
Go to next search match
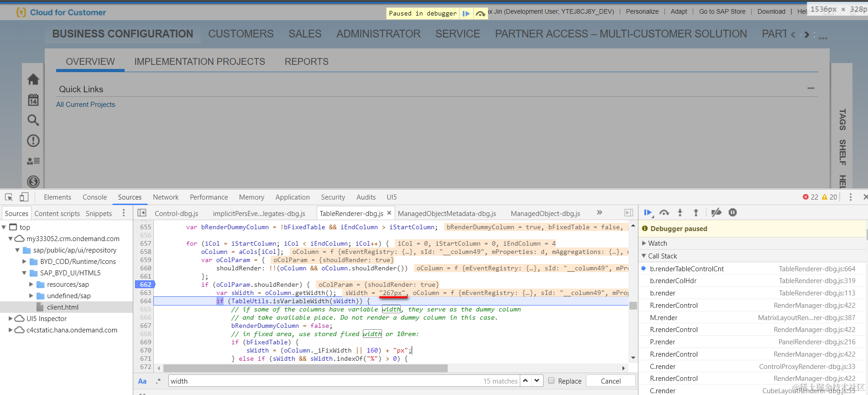click(x=537, y=380)
